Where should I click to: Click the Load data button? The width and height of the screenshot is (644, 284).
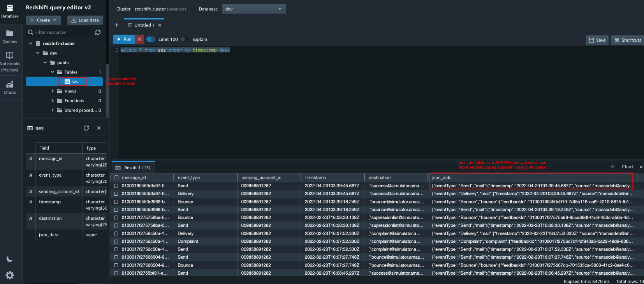coord(85,20)
